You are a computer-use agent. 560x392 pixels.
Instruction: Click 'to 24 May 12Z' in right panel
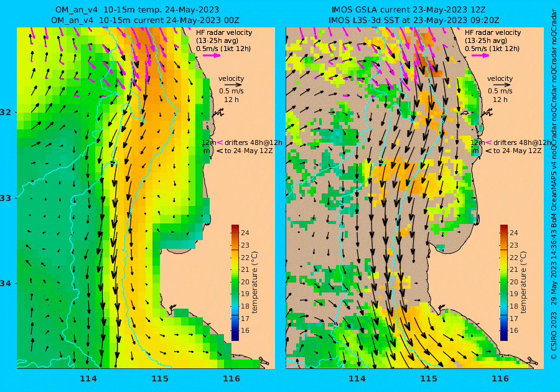[517, 151]
